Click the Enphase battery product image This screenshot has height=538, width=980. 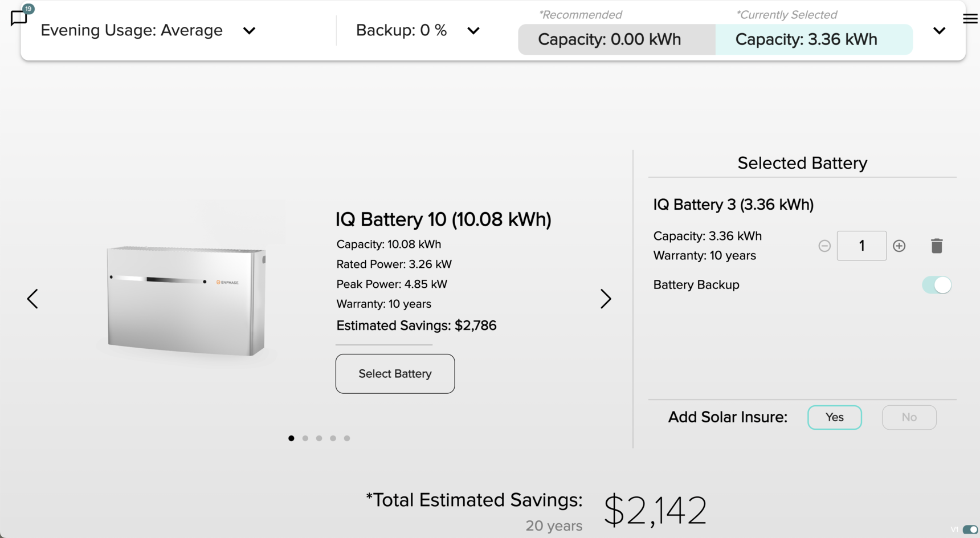(186, 300)
